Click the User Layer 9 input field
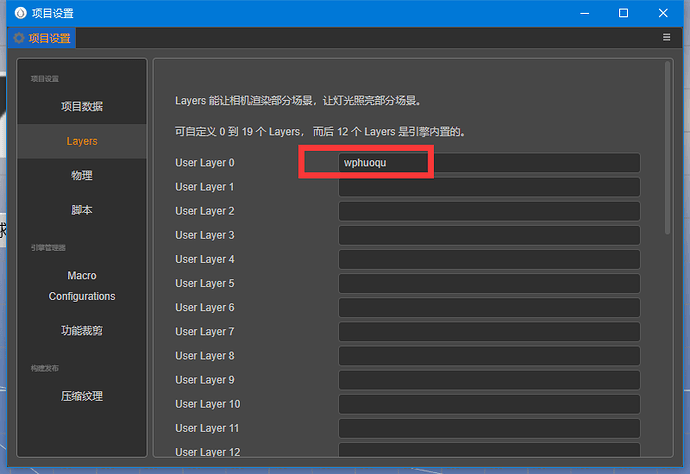 (489, 380)
